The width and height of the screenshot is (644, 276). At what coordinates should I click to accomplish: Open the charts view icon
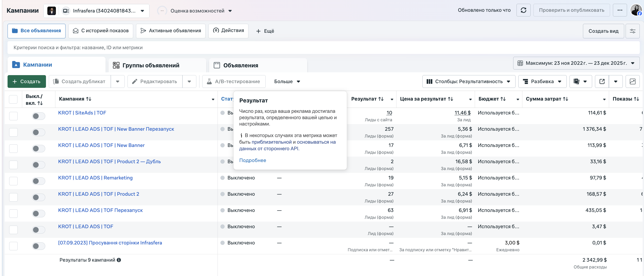point(632,81)
